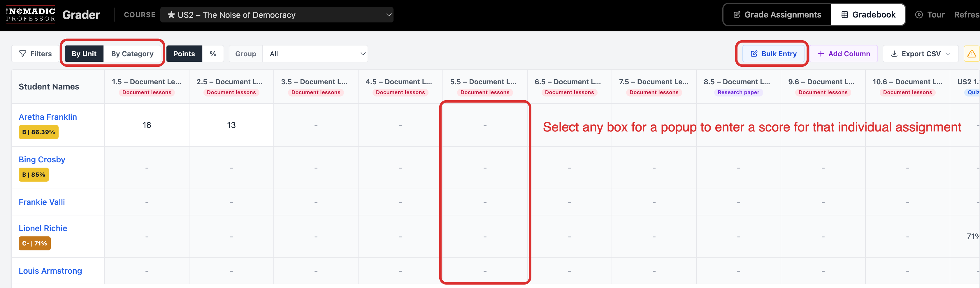Click the 2.5 – Document L... column header
The image size is (980, 288).
pyautogui.click(x=231, y=87)
